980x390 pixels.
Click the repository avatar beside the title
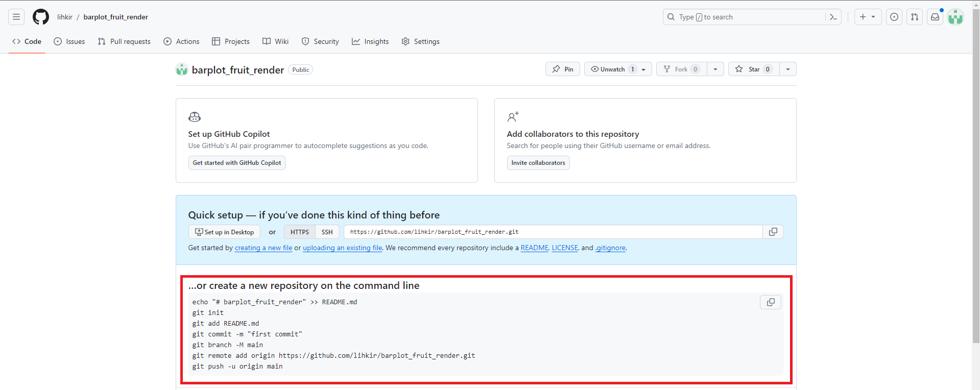[182, 69]
